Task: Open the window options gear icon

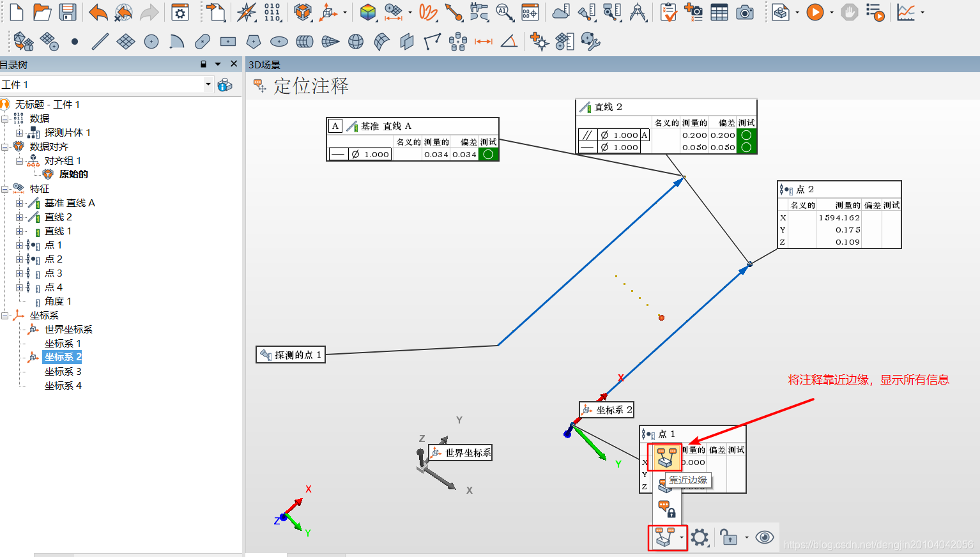Action: [180, 12]
